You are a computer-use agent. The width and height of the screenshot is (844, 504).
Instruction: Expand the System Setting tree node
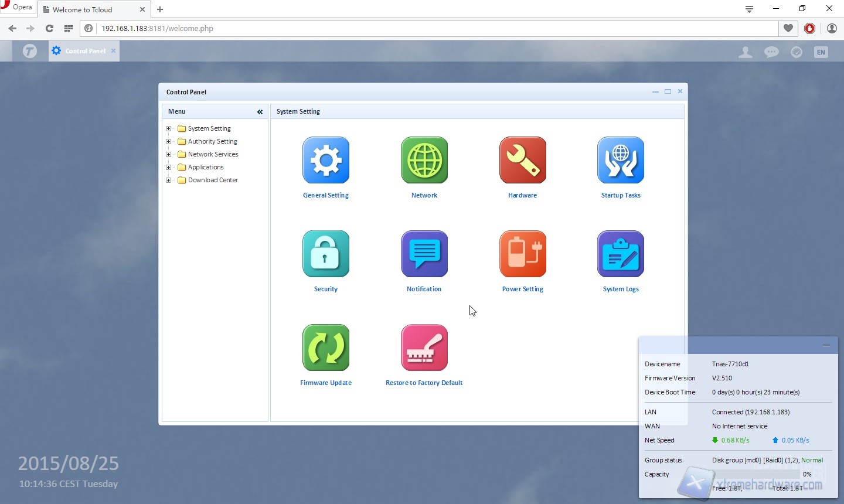(x=169, y=128)
